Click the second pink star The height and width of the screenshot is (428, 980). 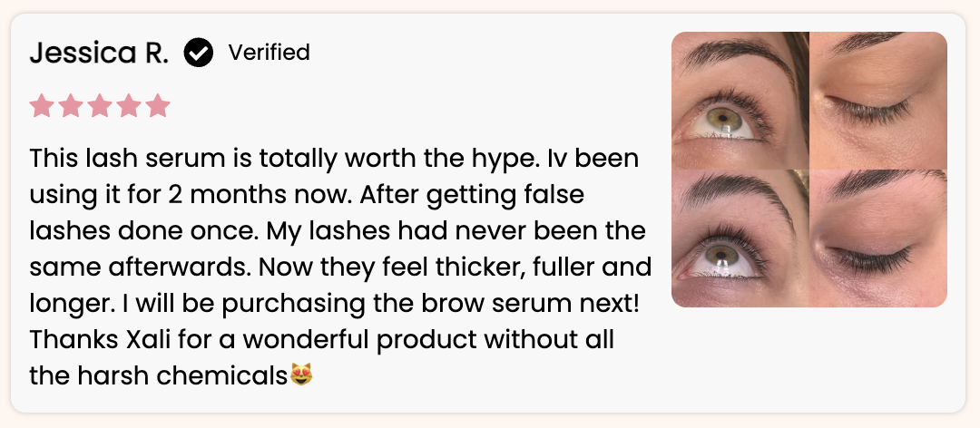71,105
